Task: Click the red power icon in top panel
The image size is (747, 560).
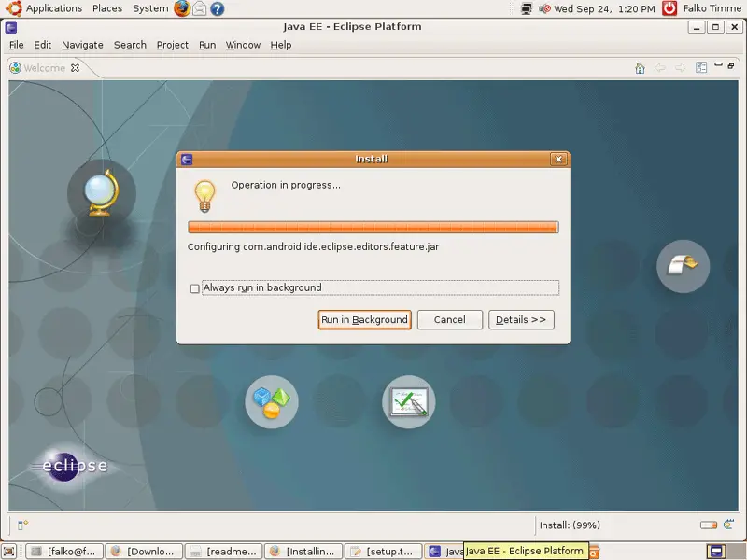Action: 669,8
